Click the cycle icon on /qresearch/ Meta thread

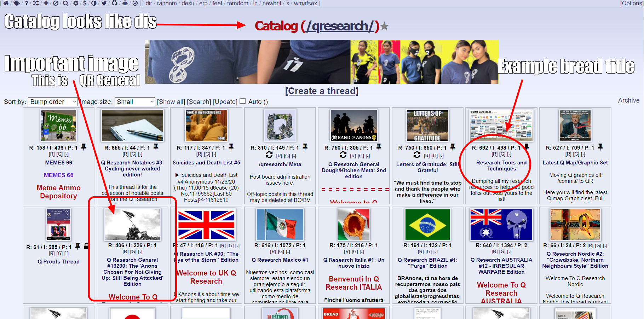click(x=269, y=155)
